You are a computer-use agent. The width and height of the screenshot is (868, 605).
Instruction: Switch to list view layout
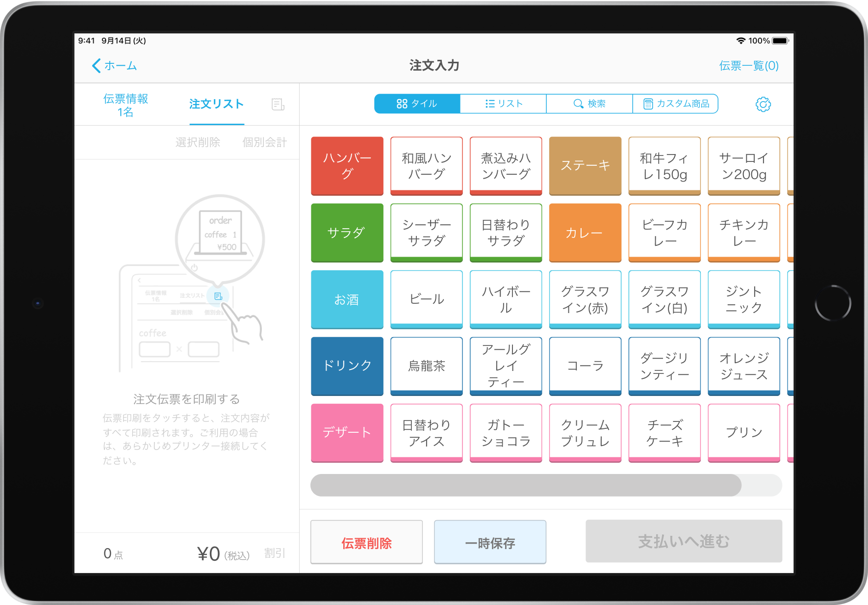pyautogui.click(x=503, y=104)
